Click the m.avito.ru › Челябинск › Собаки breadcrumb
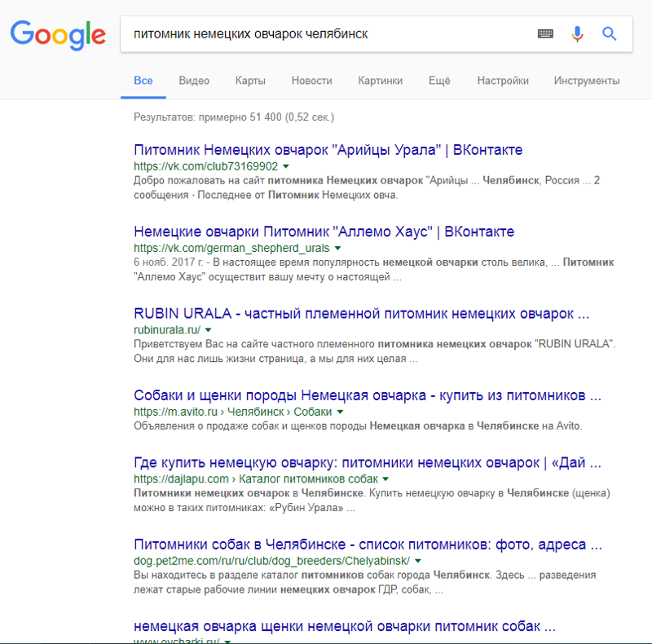The height and width of the screenshot is (644, 652). coord(233,412)
